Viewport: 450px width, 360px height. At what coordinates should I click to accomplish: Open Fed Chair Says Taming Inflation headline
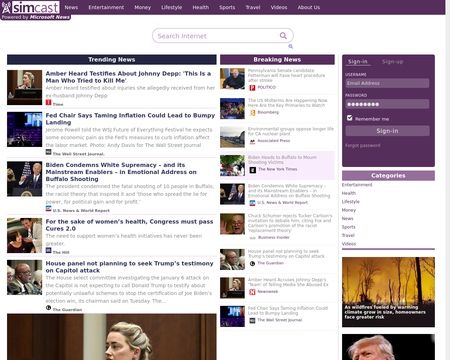pos(130,119)
